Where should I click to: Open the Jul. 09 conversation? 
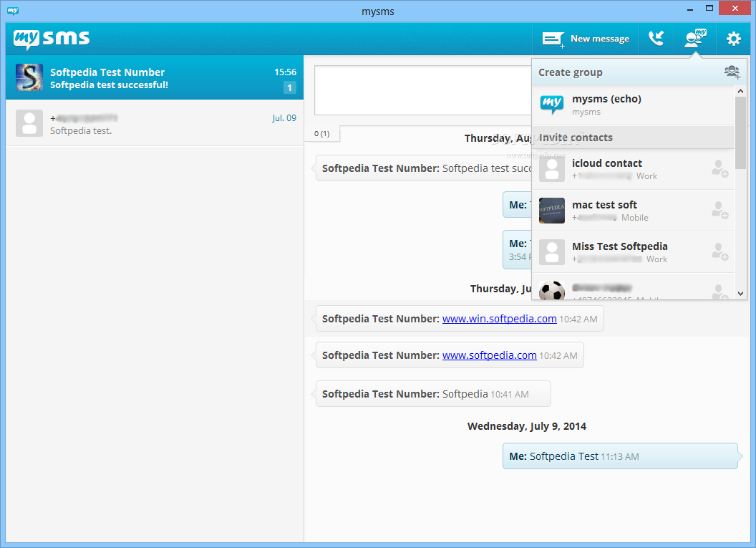[155, 123]
